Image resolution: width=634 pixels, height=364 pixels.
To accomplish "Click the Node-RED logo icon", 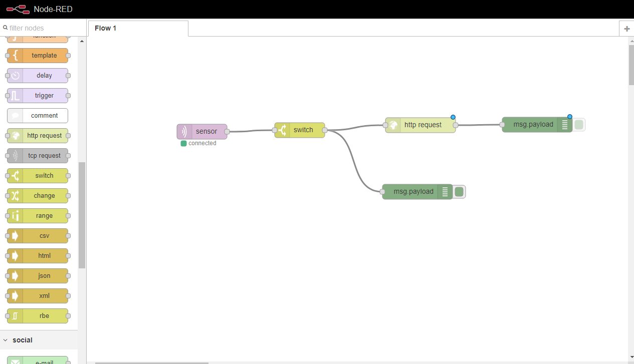I will (x=18, y=9).
